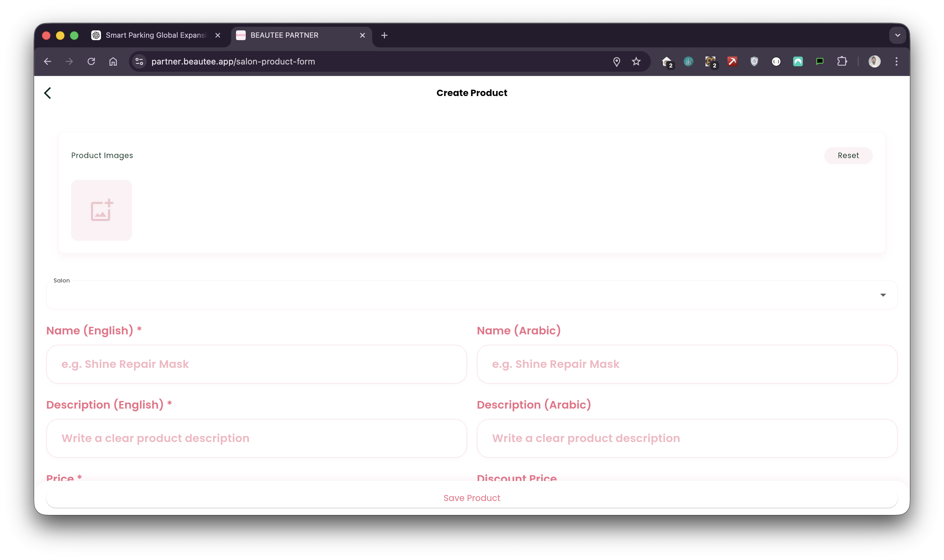Click the Product Images label
Screen dimensions: 944x560
click(x=102, y=155)
